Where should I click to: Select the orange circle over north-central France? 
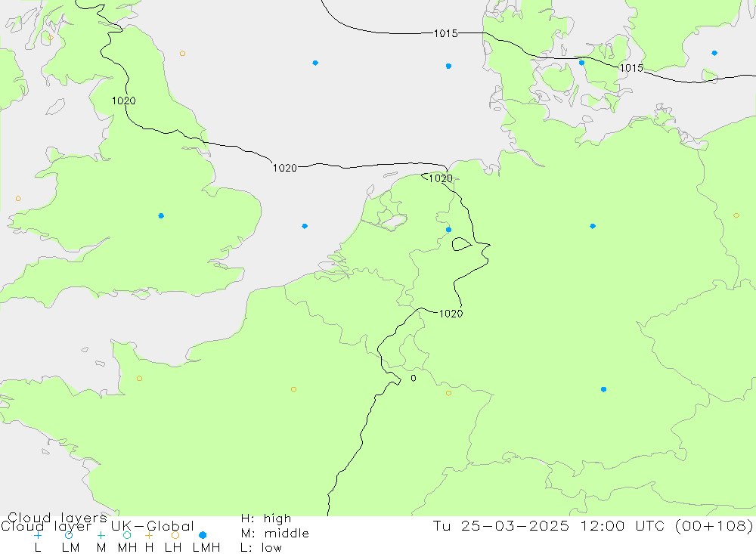(293, 389)
